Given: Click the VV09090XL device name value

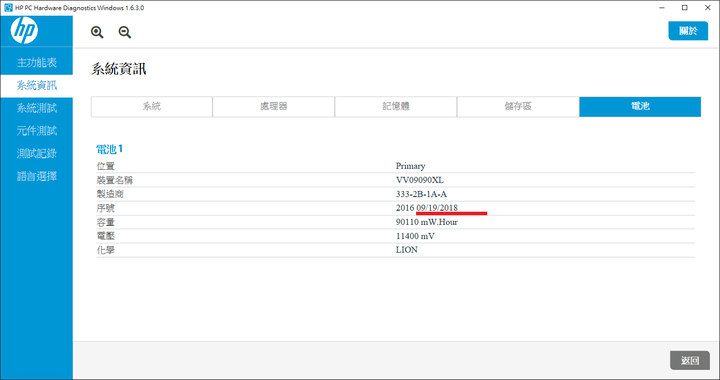Looking at the screenshot, I should click(x=420, y=180).
